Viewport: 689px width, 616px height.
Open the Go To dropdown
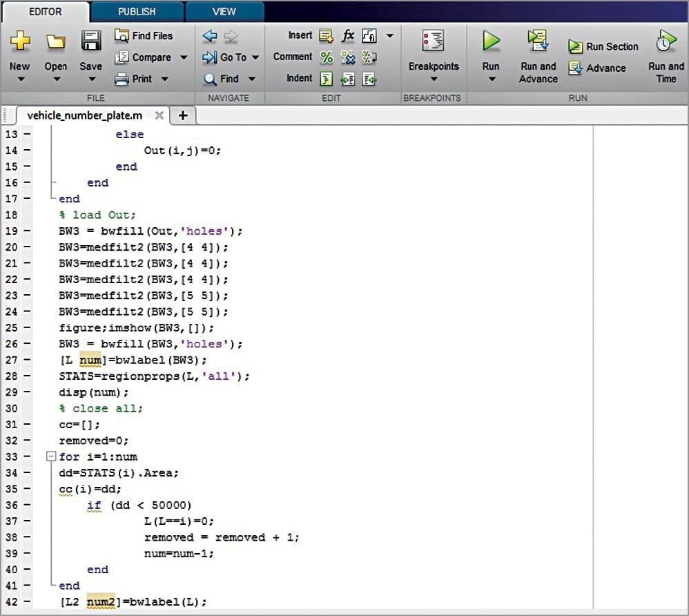pyautogui.click(x=255, y=57)
